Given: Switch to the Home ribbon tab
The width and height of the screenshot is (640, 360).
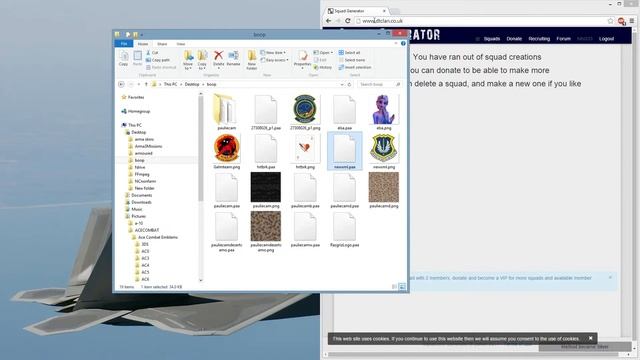Looking at the screenshot, I should click(x=143, y=44).
